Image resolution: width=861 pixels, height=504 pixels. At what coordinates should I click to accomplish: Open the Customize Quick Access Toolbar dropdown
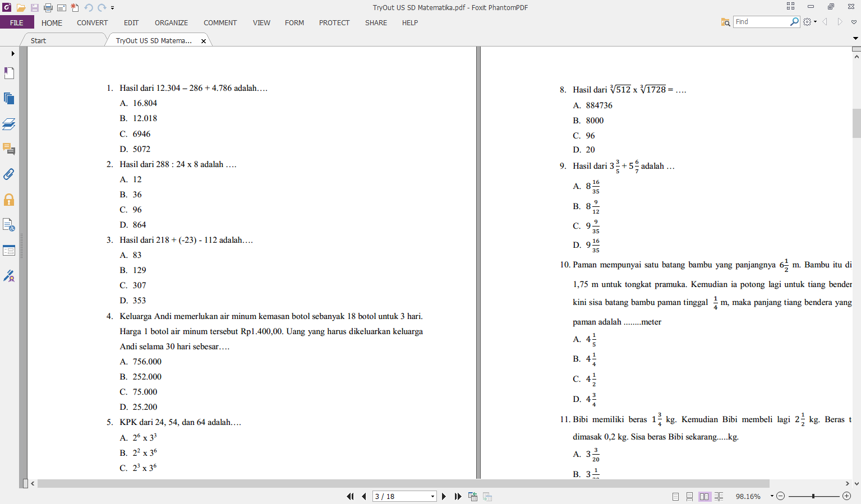(x=113, y=8)
